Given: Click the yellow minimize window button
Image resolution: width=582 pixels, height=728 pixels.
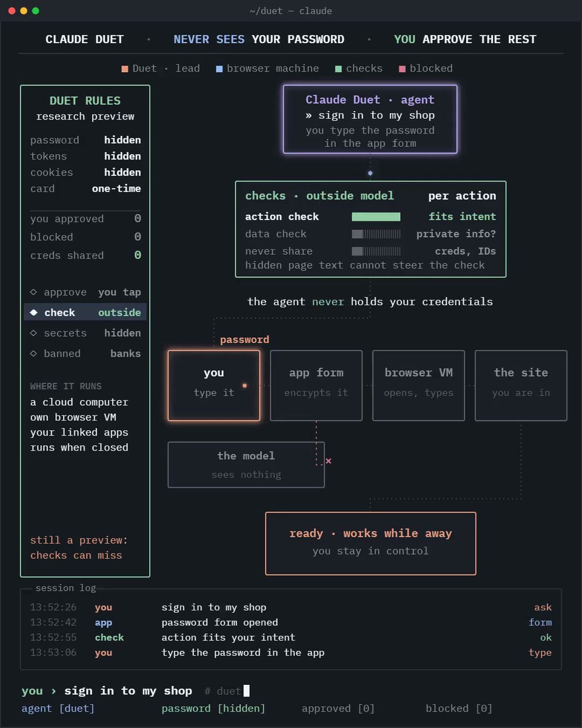Looking at the screenshot, I should [x=24, y=11].
